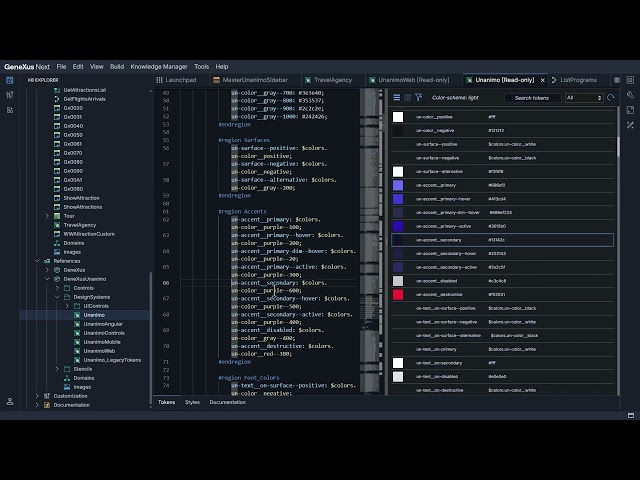Click the TravelAgency design system icon
Screen dimensions: 640x480
(x=57, y=225)
